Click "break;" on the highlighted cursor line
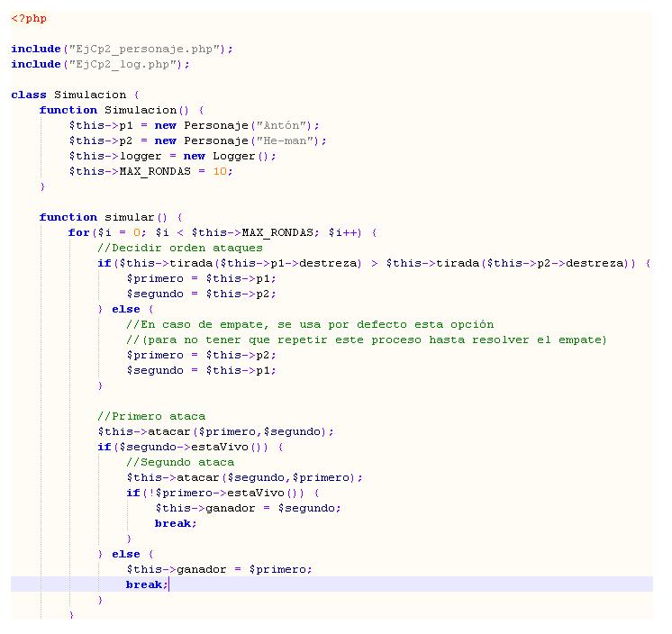 (147, 584)
